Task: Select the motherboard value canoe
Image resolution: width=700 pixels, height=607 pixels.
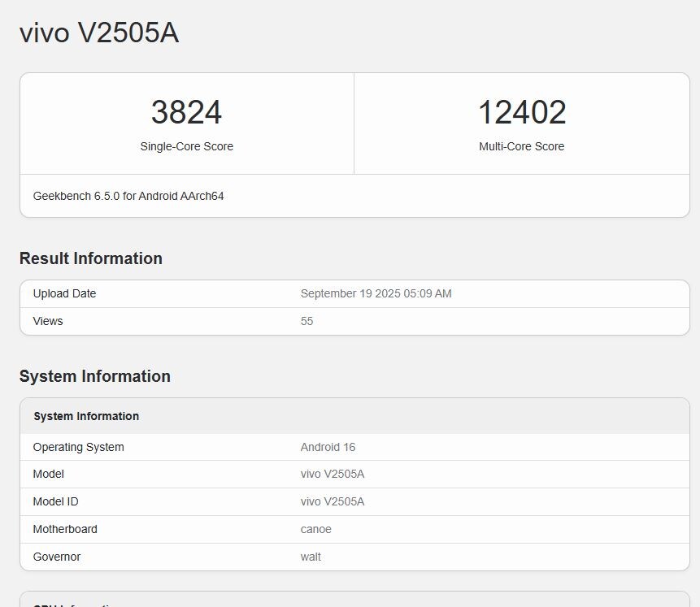Action: (x=316, y=529)
